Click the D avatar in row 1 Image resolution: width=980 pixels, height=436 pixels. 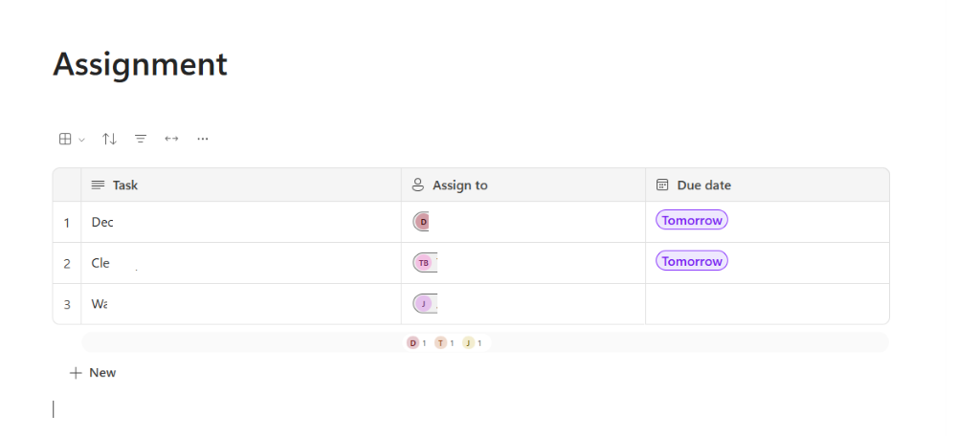click(422, 222)
